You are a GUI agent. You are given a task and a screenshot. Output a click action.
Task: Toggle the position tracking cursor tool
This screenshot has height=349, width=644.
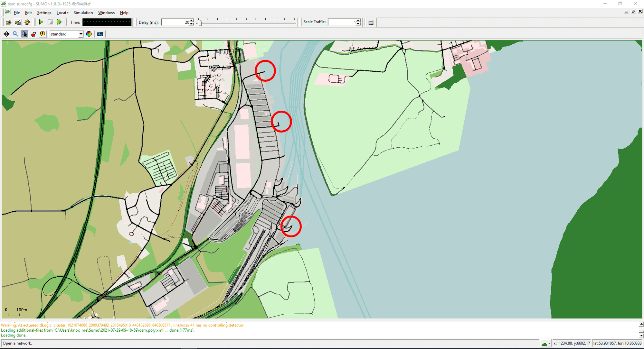pos(24,34)
